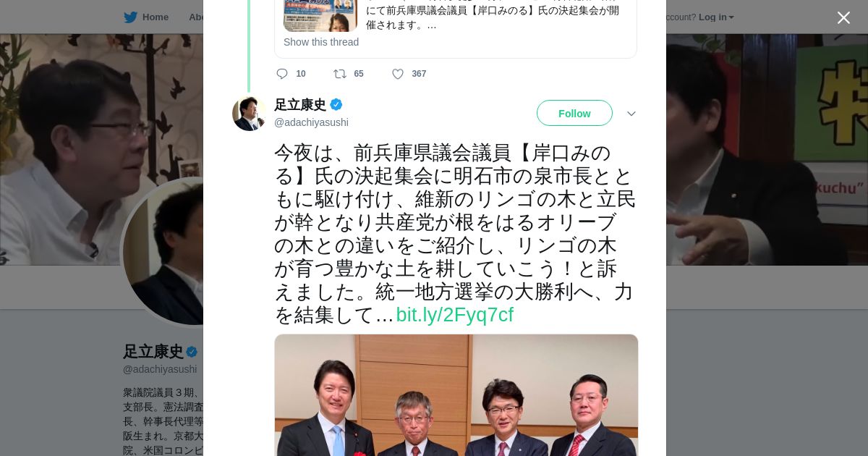Open the attached group photo
The height and width of the screenshot is (456, 868).
pos(456,395)
